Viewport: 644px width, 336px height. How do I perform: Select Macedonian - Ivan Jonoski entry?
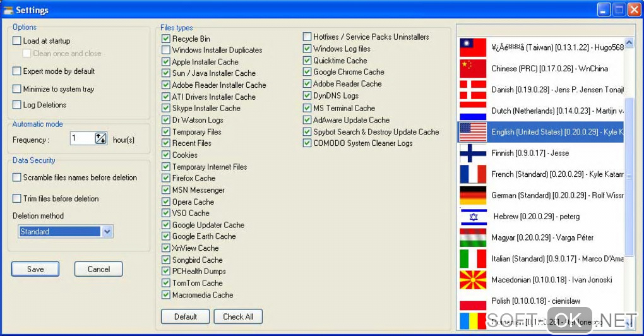541,280
